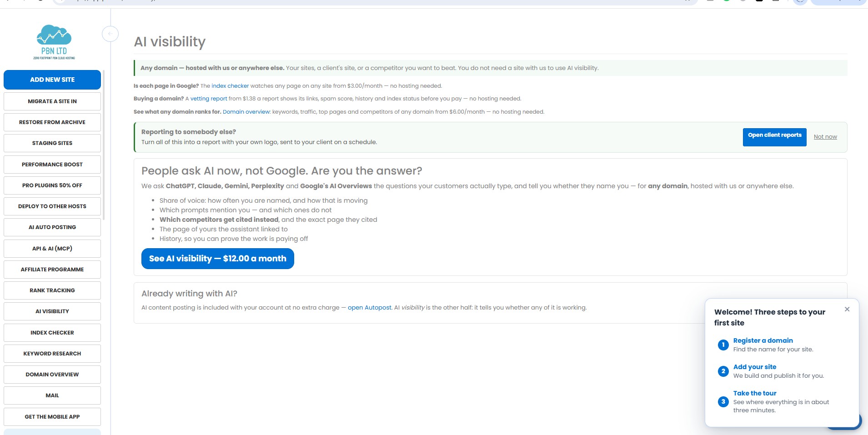Click the PBN LTD cloud logo
Image resolution: width=868 pixels, height=435 pixels.
[54, 42]
